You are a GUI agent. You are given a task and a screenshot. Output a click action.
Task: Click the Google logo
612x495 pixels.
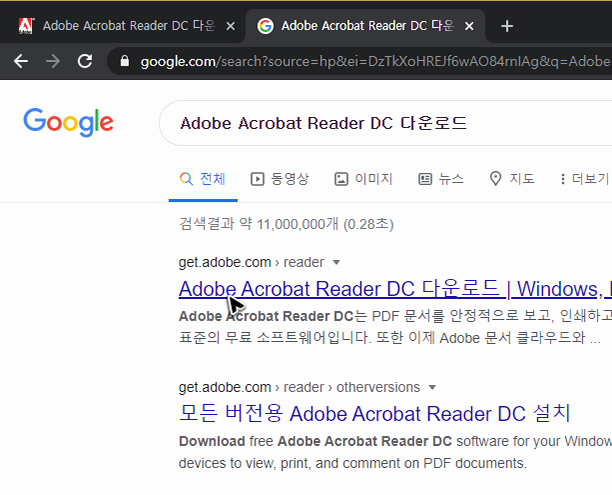click(68, 123)
